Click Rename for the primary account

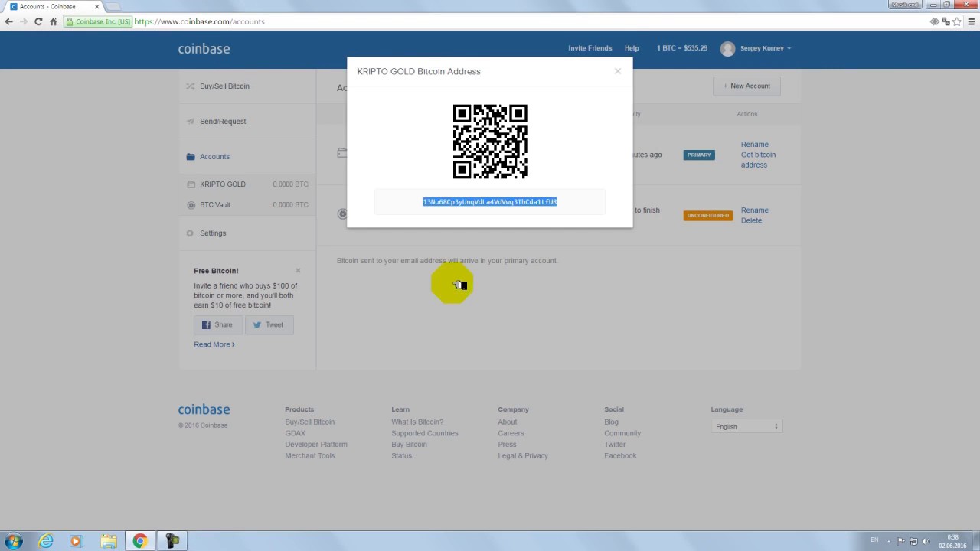[754, 145]
